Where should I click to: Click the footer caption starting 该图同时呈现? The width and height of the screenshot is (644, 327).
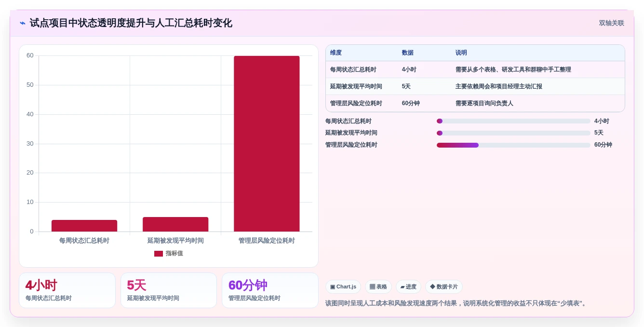[x=456, y=303]
